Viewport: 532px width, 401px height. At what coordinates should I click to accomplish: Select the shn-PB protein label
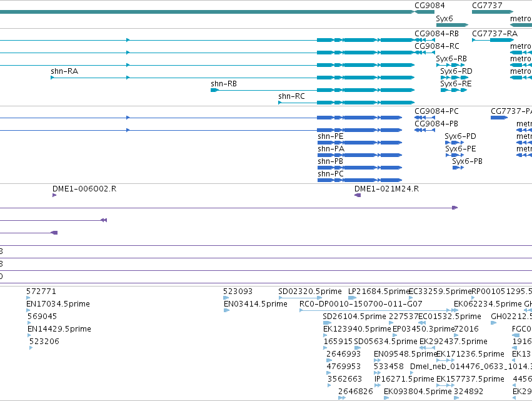[x=330, y=161]
